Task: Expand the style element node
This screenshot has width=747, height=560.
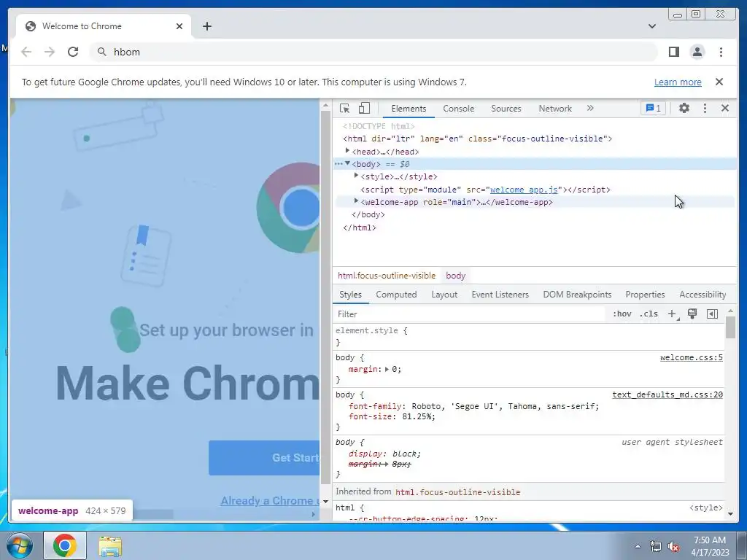Action: 356,176
